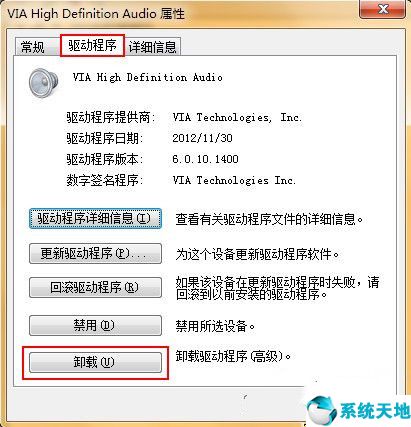
Task: Click the driver version 6.0.10.1400
Action: (205, 159)
